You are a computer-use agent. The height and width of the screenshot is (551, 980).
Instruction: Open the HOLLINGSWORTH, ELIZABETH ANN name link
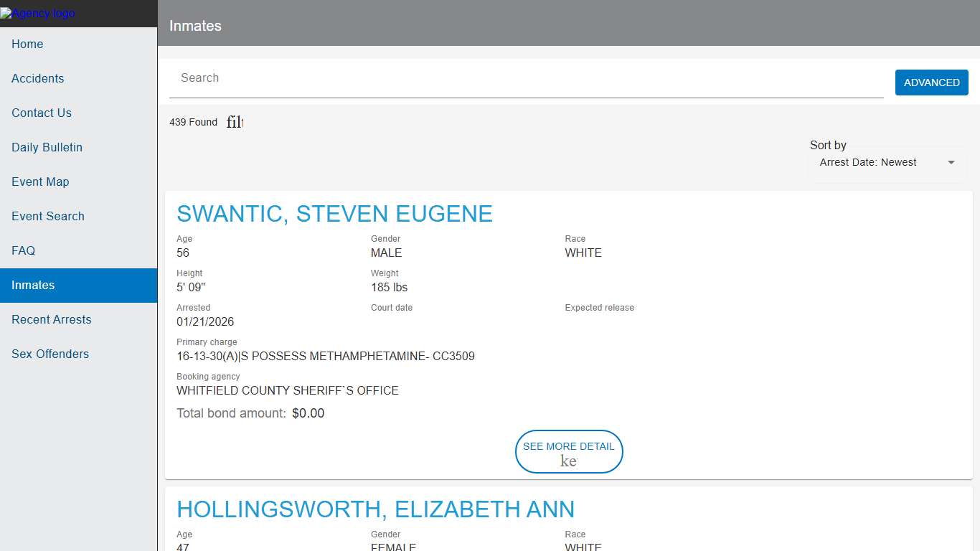click(x=375, y=509)
